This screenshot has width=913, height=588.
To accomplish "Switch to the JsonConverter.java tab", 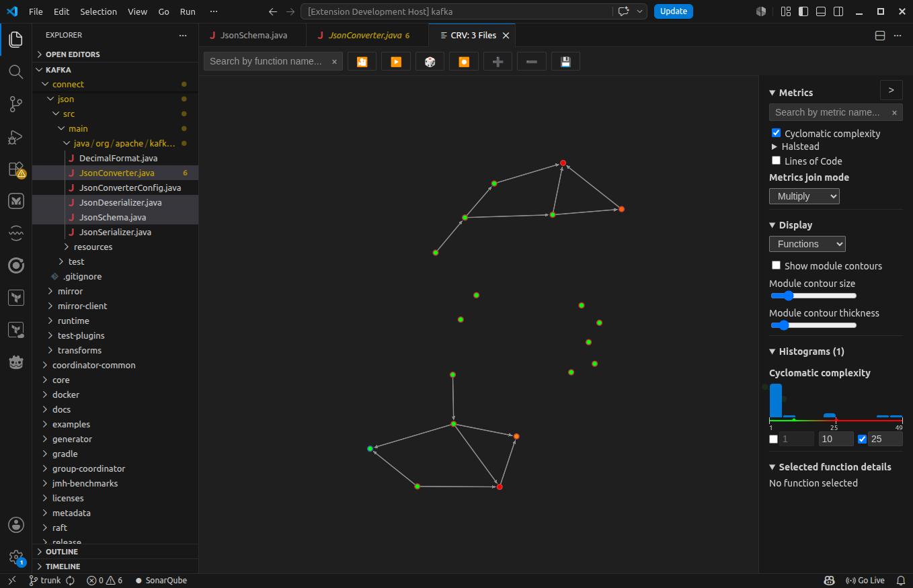I will 367,35.
